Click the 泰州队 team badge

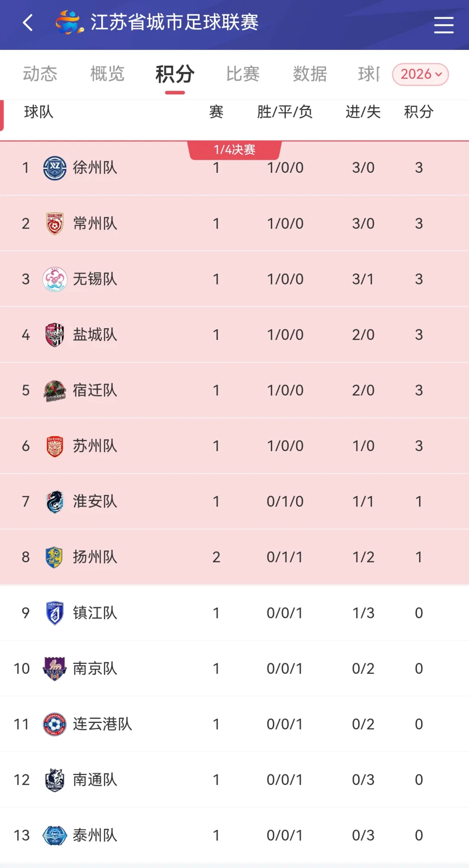pos(55,835)
